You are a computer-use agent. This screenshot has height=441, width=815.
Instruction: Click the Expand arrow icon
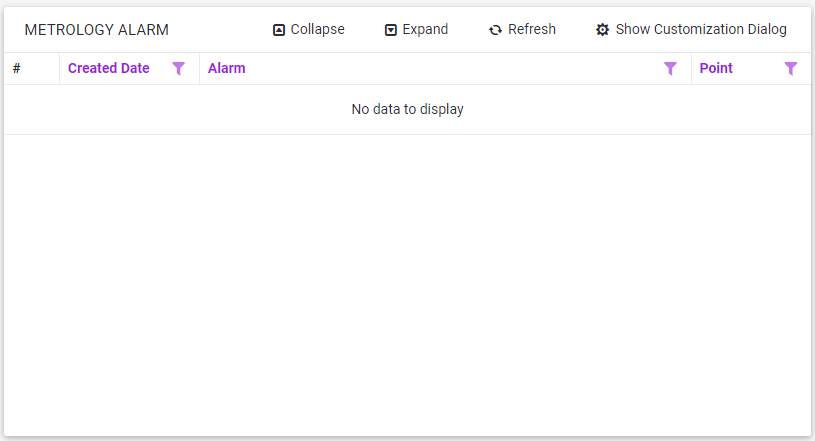point(391,30)
